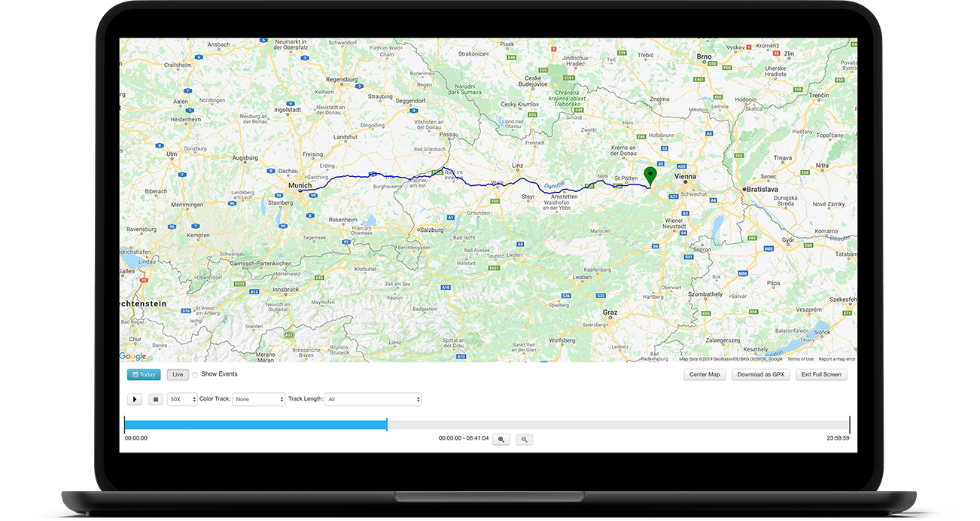Viewport: 980px width, 521px height.
Task: Click the Vienna label on the map
Action: 686,176
